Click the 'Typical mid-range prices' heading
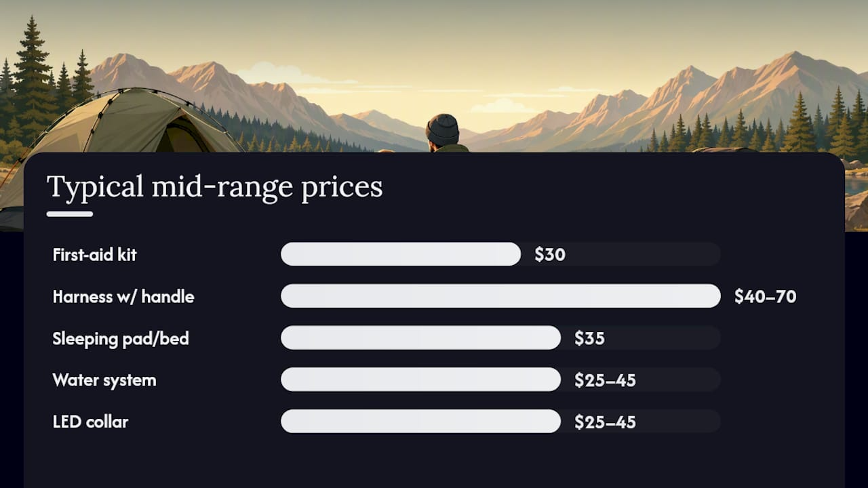This screenshot has height=488, width=868. [214, 187]
